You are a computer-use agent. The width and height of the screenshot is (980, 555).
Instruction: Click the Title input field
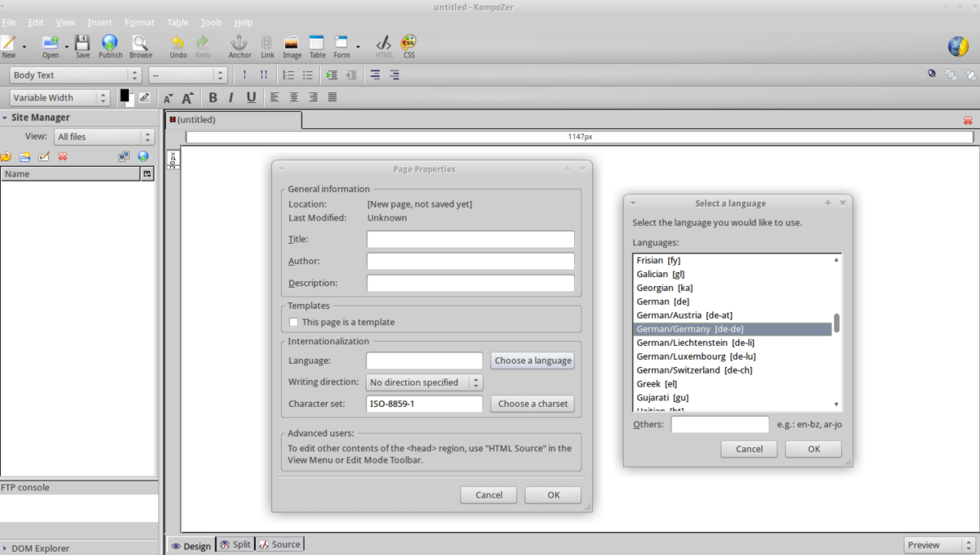tap(470, 239)
